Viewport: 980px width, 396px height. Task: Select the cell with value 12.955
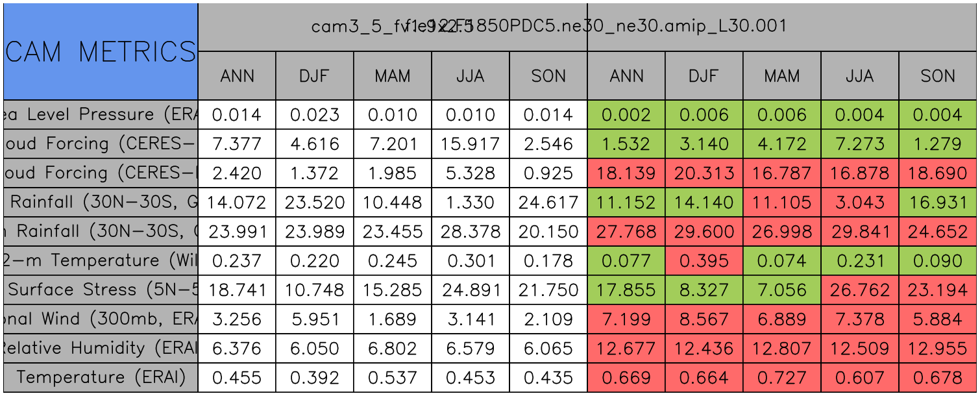[938, 349]
